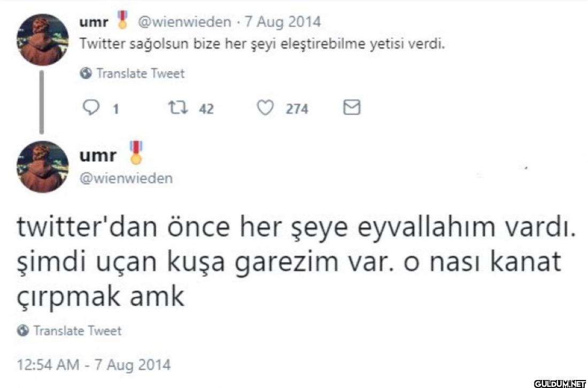
Task: Open the profile picture on the first tweet
Action: click(x=42, y=40)
